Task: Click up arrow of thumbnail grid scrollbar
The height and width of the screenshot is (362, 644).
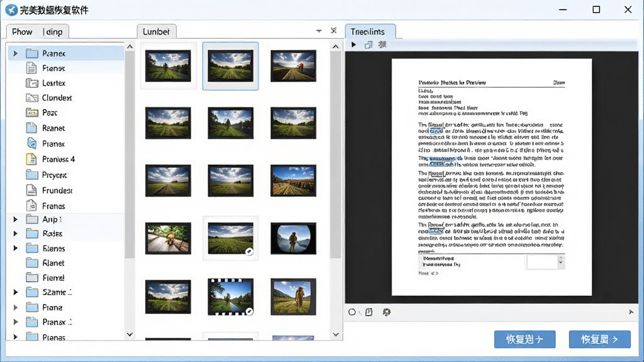Action: [336, 47]
